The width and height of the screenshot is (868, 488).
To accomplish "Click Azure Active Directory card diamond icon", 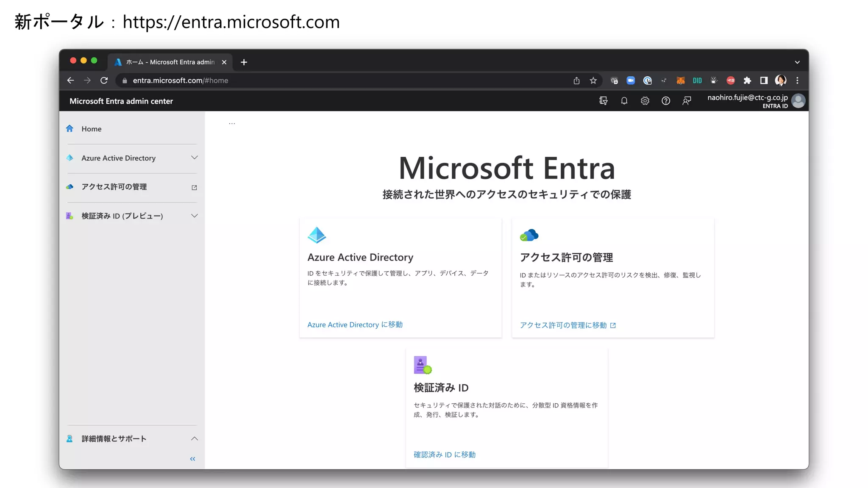I will (x=317, y=235).
